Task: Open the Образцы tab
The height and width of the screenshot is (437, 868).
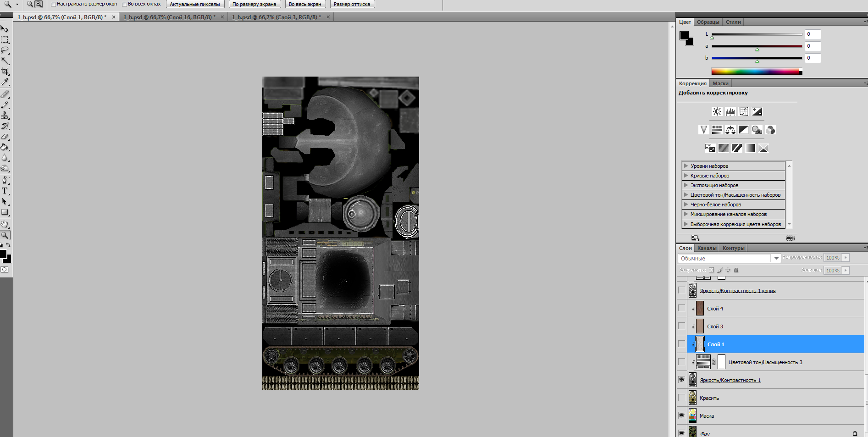Action: click(x=708, y=22)
